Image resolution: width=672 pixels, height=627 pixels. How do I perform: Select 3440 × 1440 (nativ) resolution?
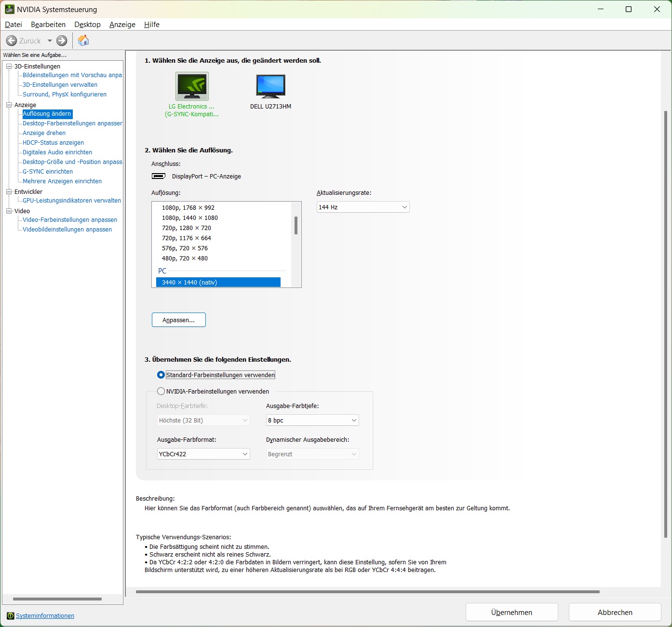coord(218,283)
